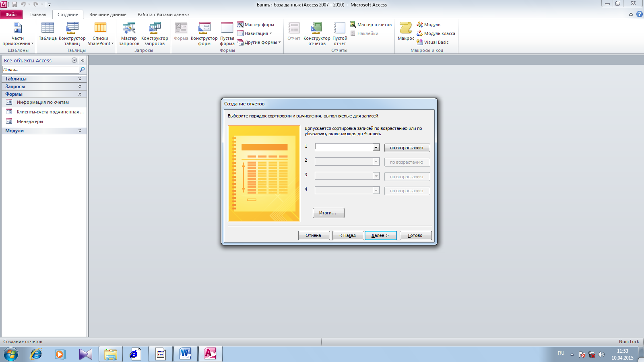Show hidden tray icons arrow
Screen dimensions: 644x362
point(572,354)
